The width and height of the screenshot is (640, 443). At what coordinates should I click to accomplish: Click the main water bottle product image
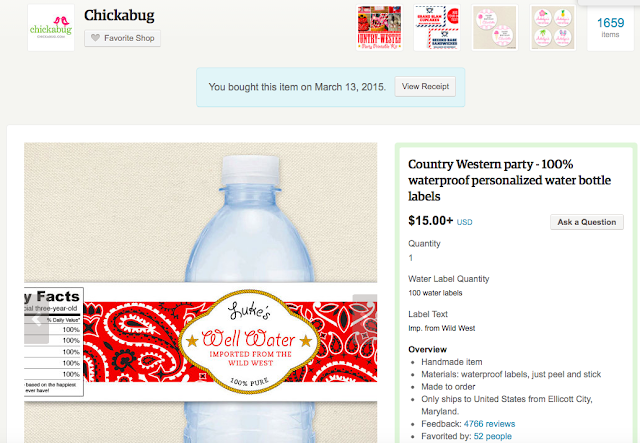click(200, 292)
